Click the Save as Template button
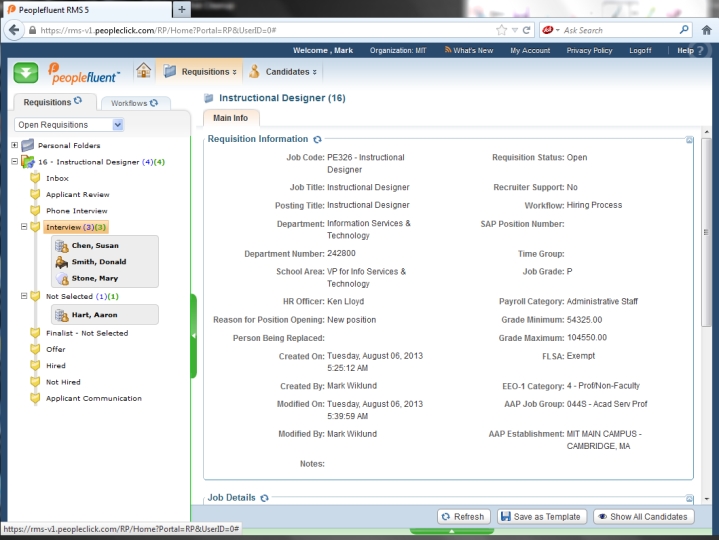The width and height of the screenshot is (719, 540). click(x=540, y=517)
